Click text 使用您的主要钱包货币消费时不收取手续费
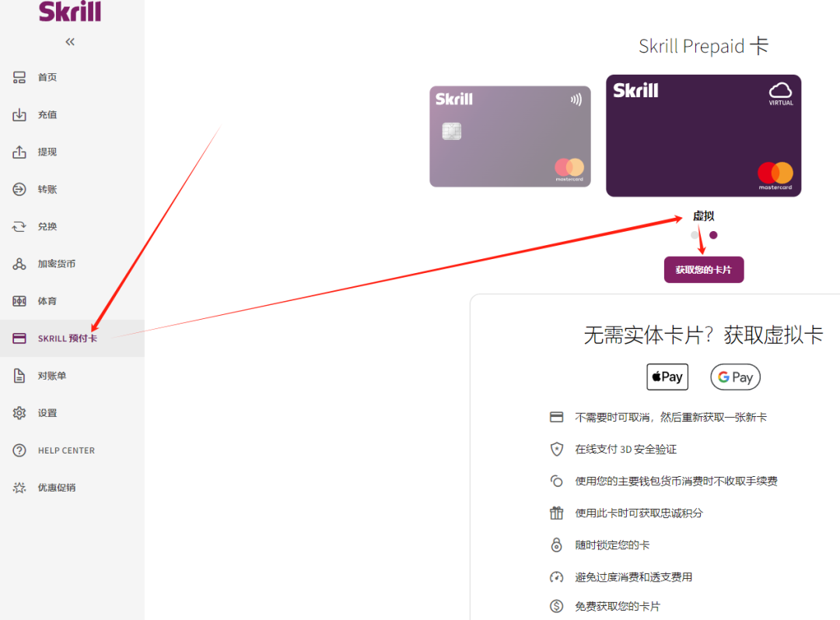 point(676,482)
